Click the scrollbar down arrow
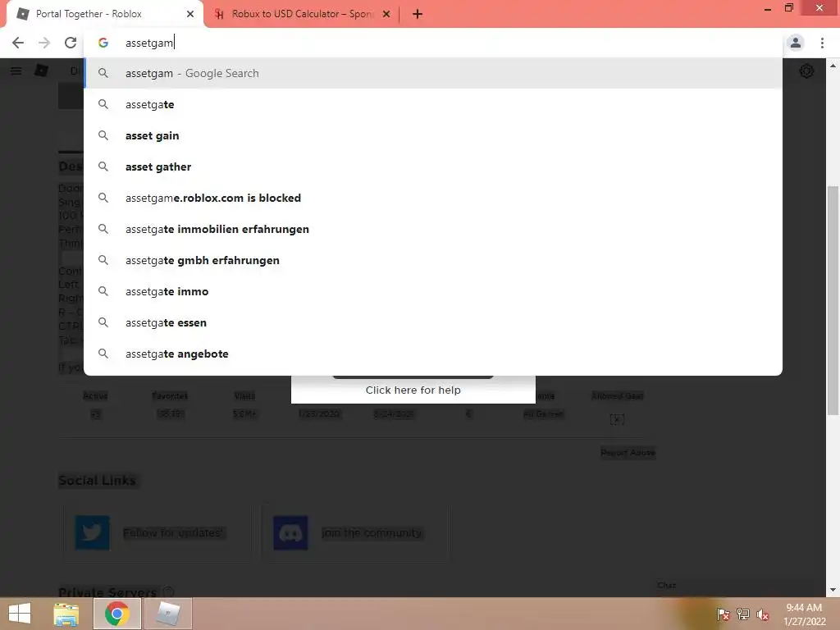This screenshot has height=630, width=840. [x=833, y=591]
